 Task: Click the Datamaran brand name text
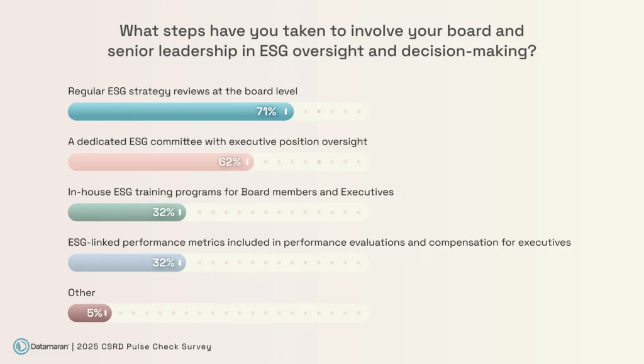(50, 346)
